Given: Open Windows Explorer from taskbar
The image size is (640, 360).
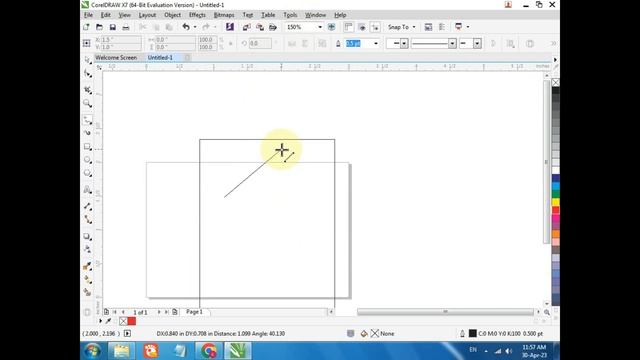Looking at the screenshot, I should click(x=121, y=351).
